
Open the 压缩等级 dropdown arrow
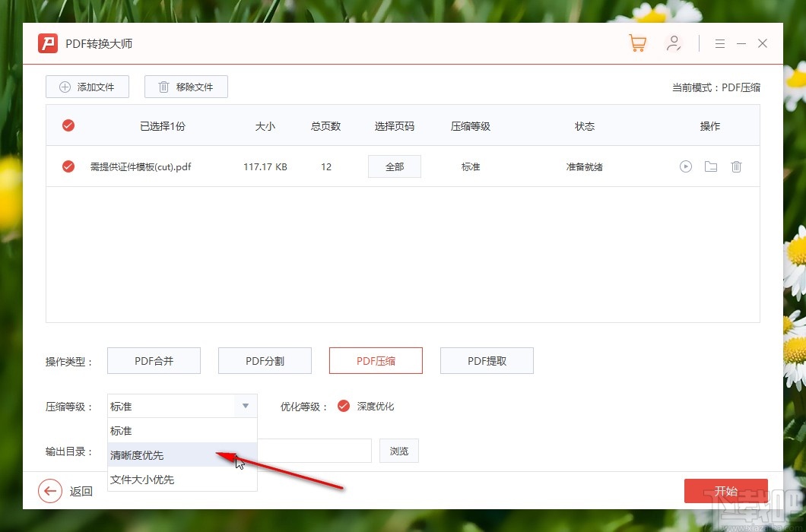click(245, 406)
